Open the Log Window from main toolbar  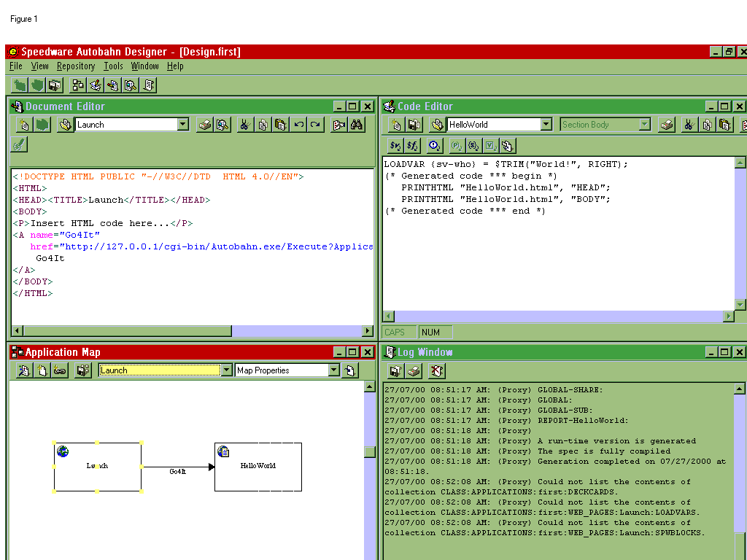[148, 85]
